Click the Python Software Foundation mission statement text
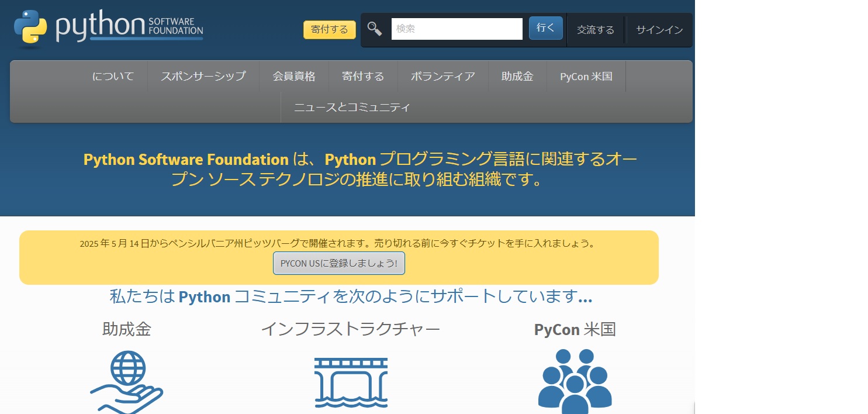The image size is (868, 414). point(360,169)
